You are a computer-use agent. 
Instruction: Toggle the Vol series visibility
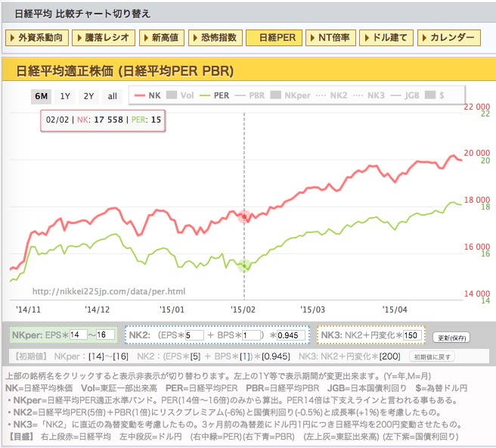(x=180, y=95)
